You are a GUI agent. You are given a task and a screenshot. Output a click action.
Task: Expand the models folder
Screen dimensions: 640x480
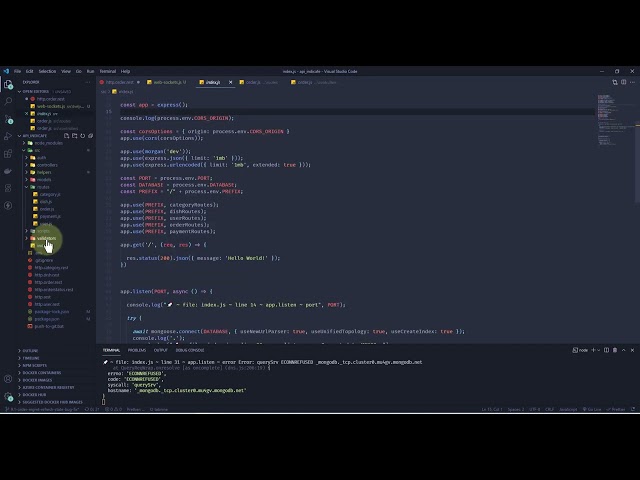coord(44,180)
